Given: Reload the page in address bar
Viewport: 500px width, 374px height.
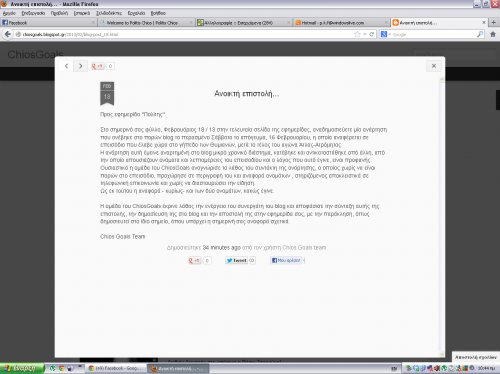Looking at the screenshot, I should coord(371,34).
